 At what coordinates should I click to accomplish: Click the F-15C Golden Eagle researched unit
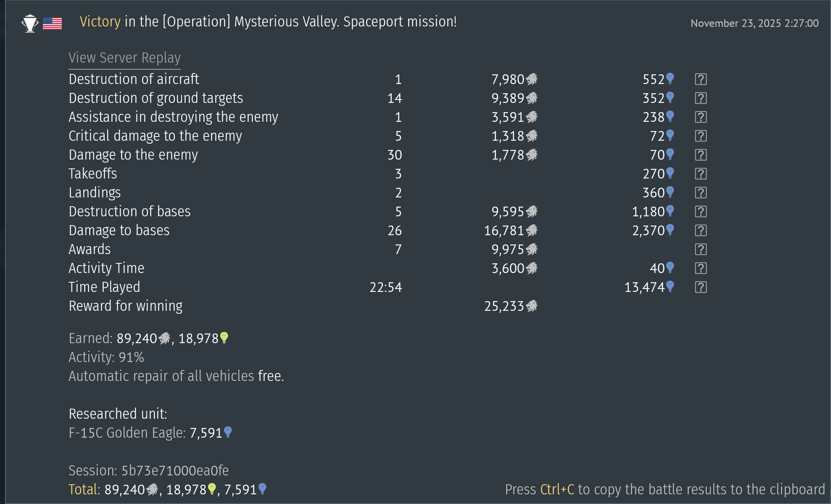[127, 433]
